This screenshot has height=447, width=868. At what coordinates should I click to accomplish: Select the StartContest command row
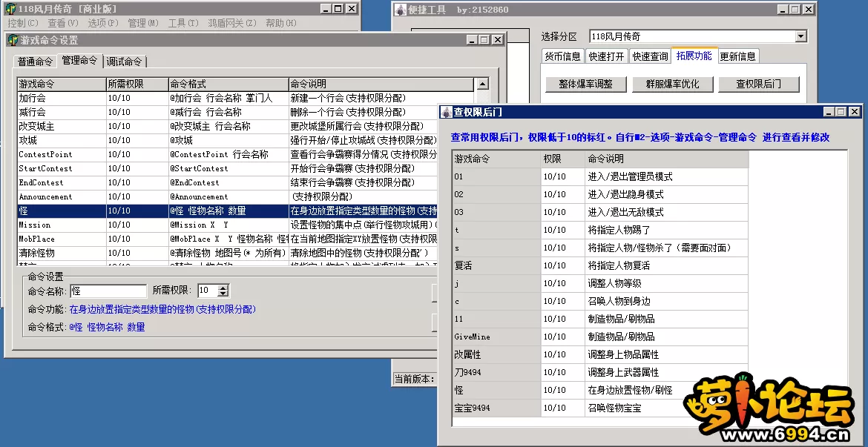tap(228, 168)
